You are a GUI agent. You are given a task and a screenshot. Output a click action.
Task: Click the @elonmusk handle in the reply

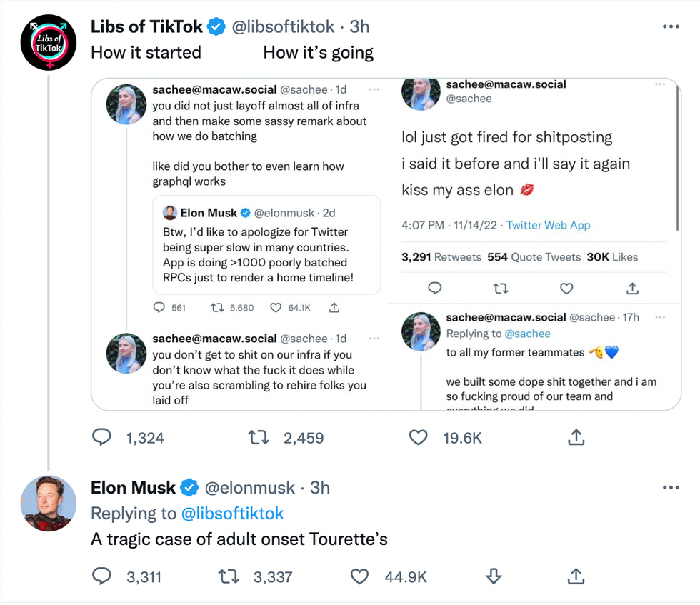249,488
